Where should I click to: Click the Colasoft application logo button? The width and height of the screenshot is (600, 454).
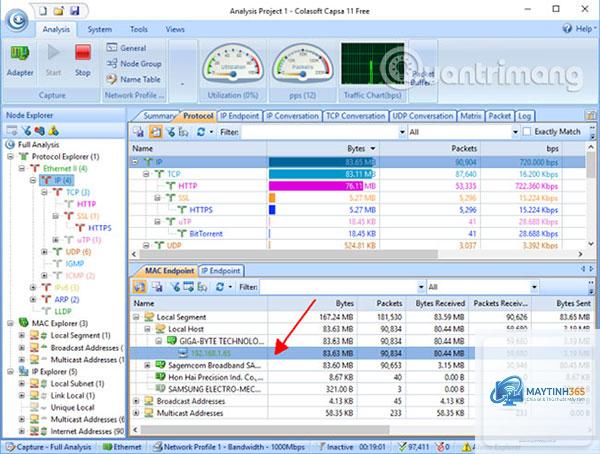click(x=17, y=20)
